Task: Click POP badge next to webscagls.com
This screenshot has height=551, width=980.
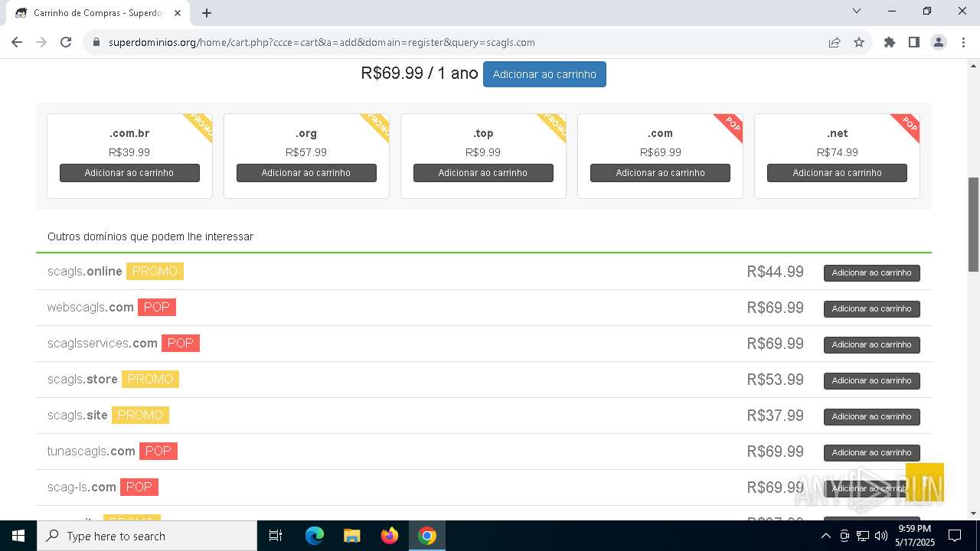Action: [157, 308]
